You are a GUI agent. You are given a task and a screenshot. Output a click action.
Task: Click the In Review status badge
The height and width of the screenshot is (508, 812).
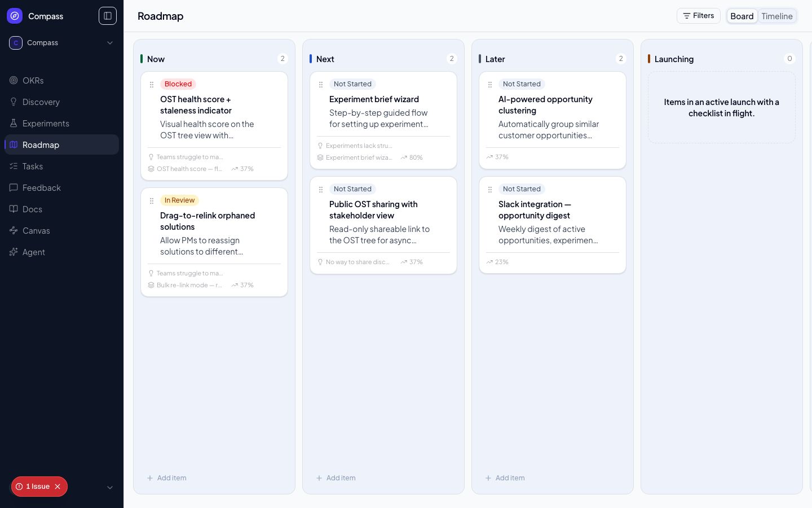pyautogui.click(x=179, y=200)
